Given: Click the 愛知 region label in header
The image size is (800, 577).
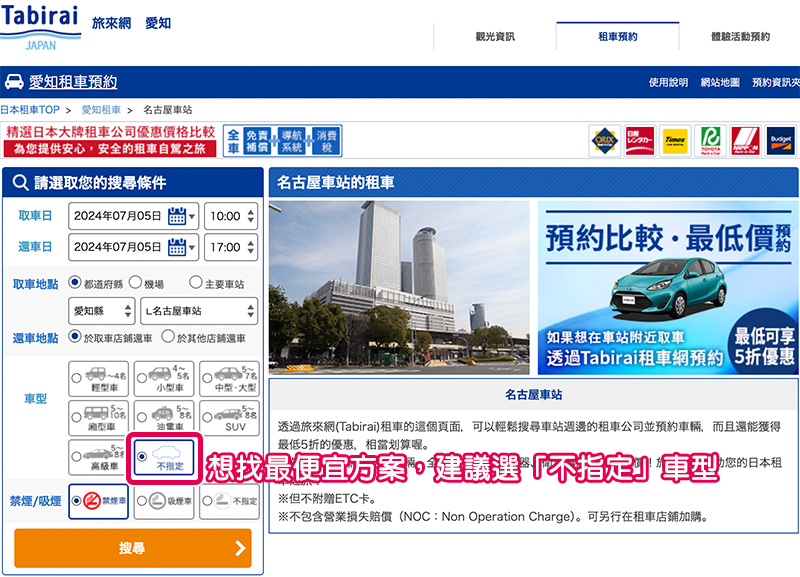Looking at the screenshot, I should [158, 23].
